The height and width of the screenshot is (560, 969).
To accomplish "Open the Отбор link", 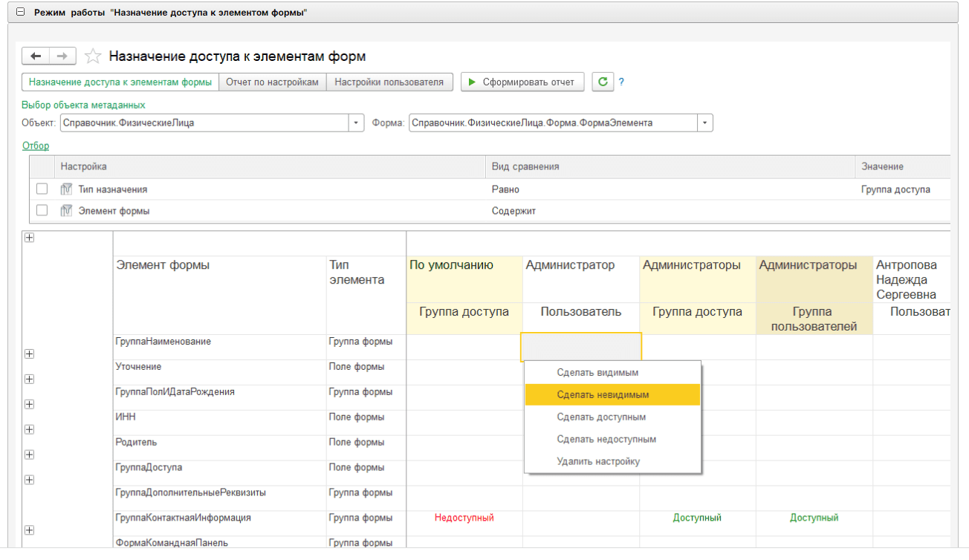I will [36, 146].
